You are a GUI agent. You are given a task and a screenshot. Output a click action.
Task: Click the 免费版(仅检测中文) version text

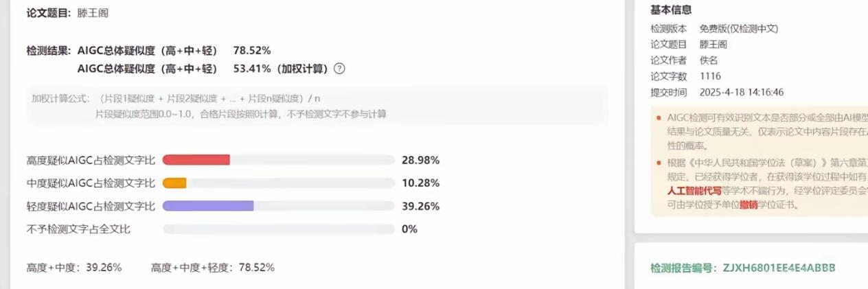738,29
